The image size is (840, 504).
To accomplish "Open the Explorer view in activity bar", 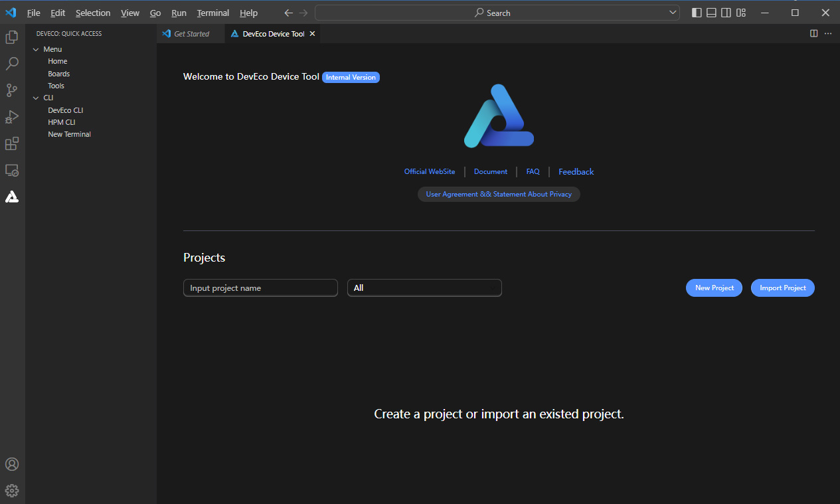I will coord(12,37).
